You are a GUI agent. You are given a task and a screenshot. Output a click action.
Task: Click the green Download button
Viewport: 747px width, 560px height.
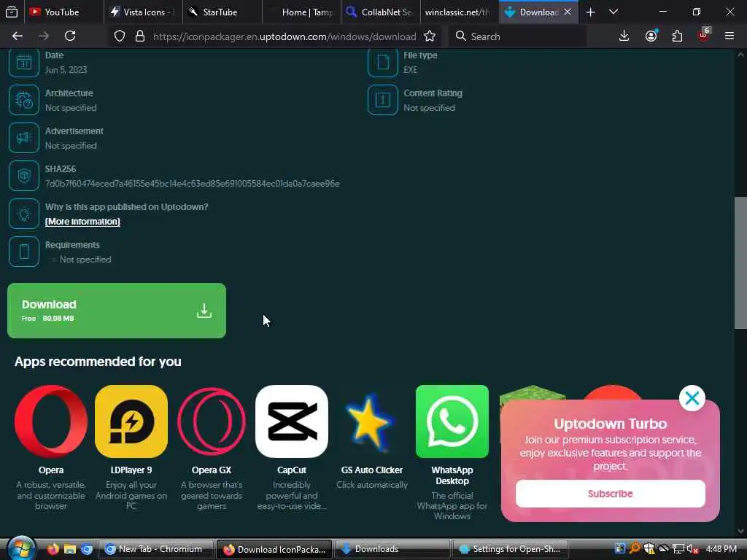[x=116, y=311]
